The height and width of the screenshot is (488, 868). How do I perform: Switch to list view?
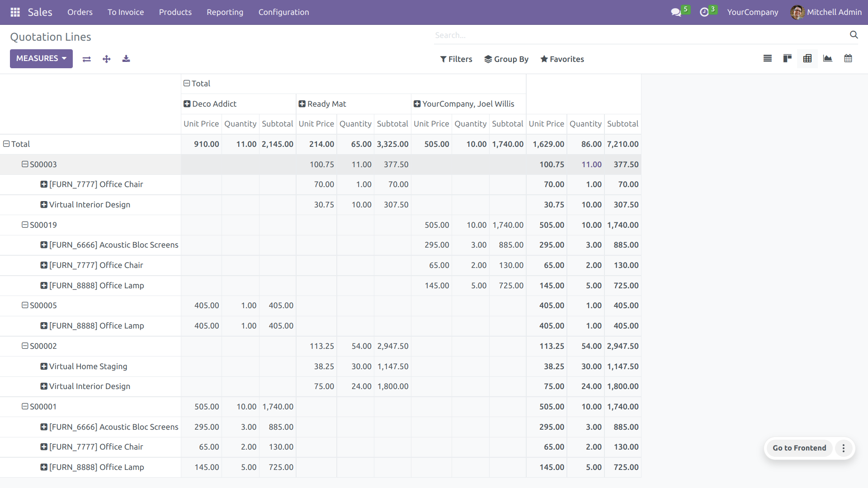pos(768,59)
